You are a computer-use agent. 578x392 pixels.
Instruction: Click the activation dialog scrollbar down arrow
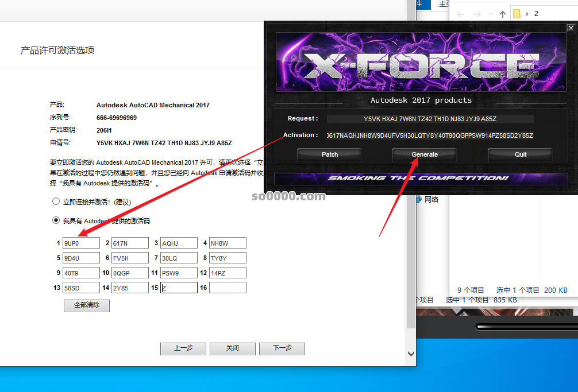[411, 354]
